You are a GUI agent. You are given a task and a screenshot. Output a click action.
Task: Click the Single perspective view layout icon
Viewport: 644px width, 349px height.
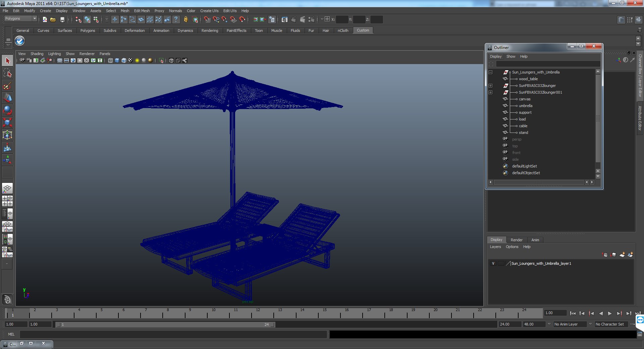click(7, 188)
